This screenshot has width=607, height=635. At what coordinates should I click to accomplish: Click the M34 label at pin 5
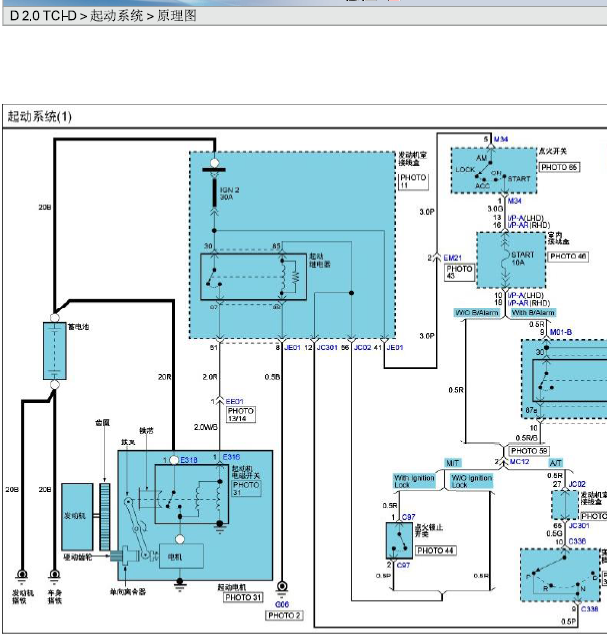pos(501,139)
